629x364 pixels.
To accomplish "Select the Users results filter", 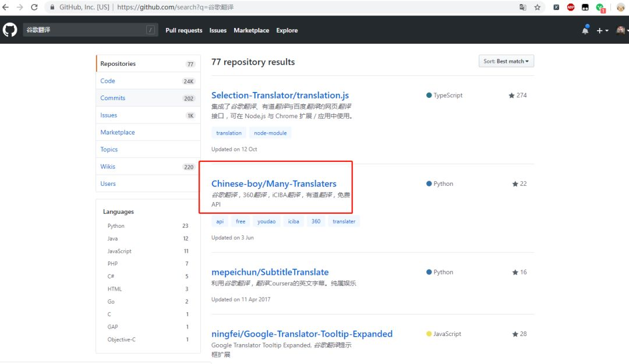I will click(x=148, y=183).
